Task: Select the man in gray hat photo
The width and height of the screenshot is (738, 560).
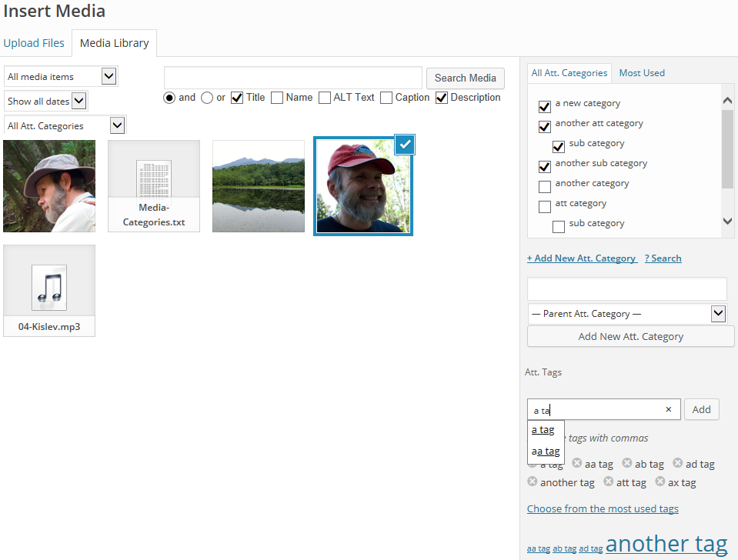Action: pos(49,186)
